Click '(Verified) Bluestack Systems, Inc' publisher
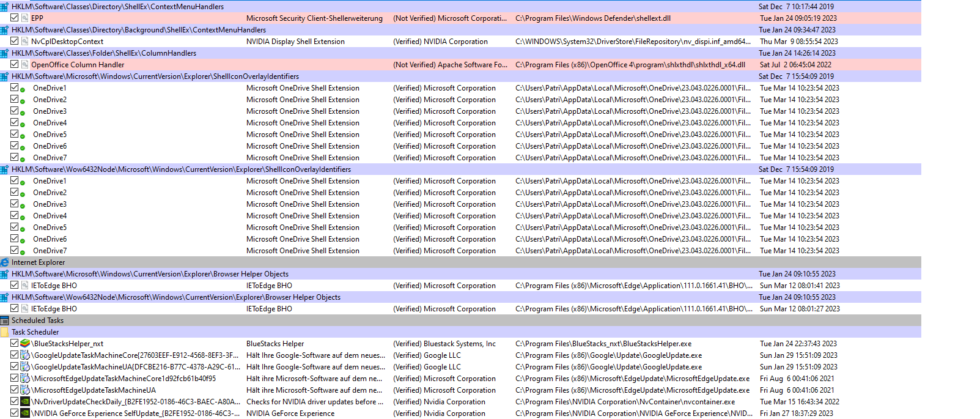This screenshot has height=419, width=980. click(x=444, y=344)
